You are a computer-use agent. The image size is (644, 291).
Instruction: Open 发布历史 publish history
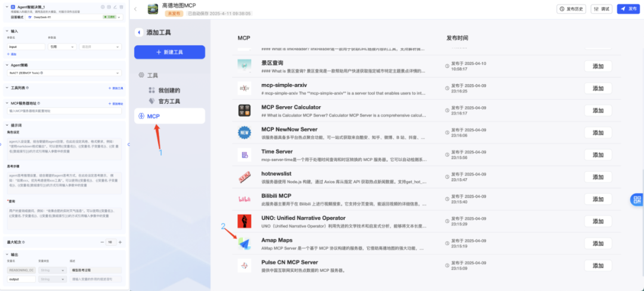click(571, 8)
